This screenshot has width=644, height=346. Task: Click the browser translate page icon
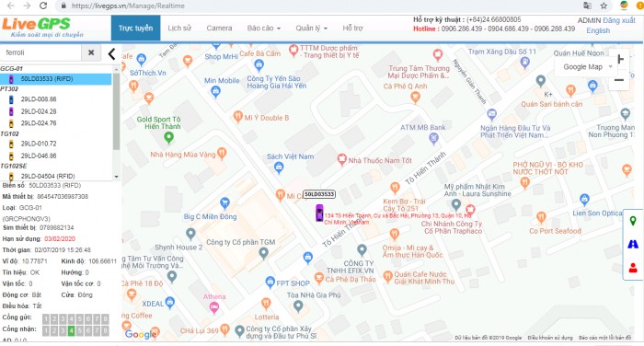[x=587, y=6]
